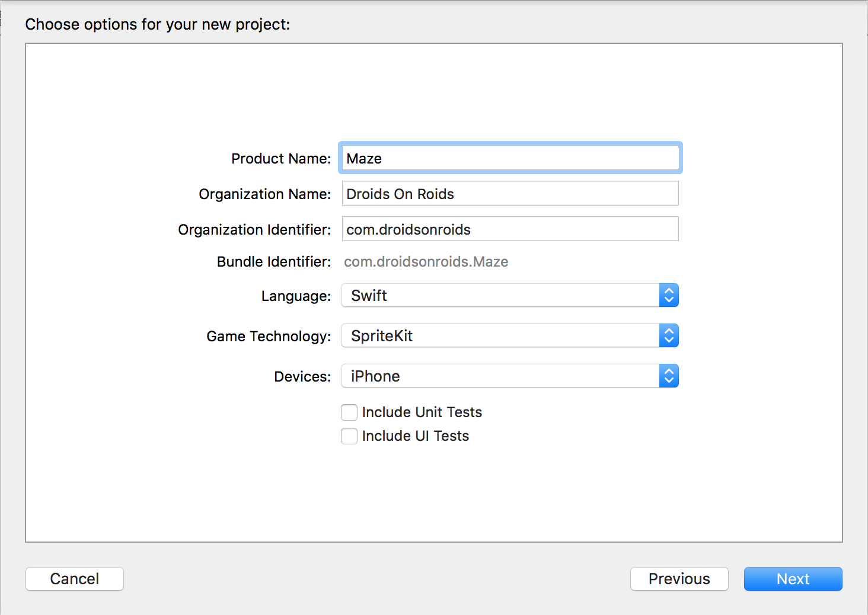Click the Bundle Identifier label
This screenshot has width=868, height=615.
click(x=274, y=262)
